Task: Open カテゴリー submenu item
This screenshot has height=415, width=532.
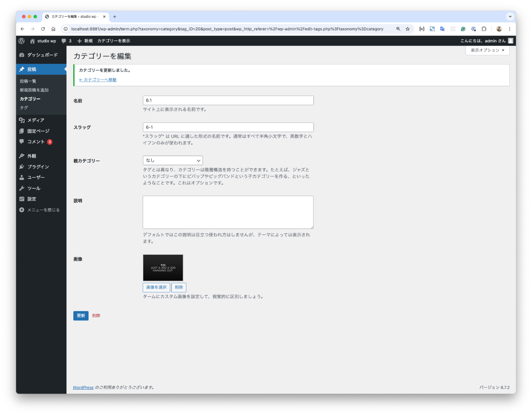Action: click(30, 99)
